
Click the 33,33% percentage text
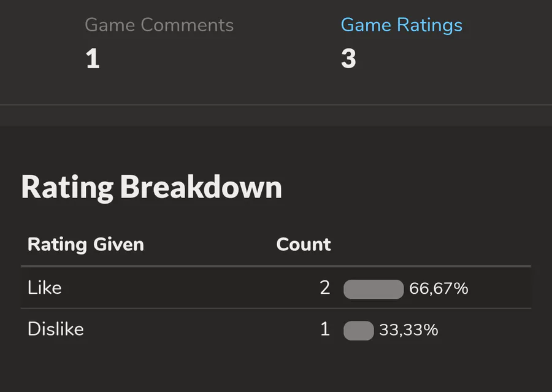[x=408, y=330]
